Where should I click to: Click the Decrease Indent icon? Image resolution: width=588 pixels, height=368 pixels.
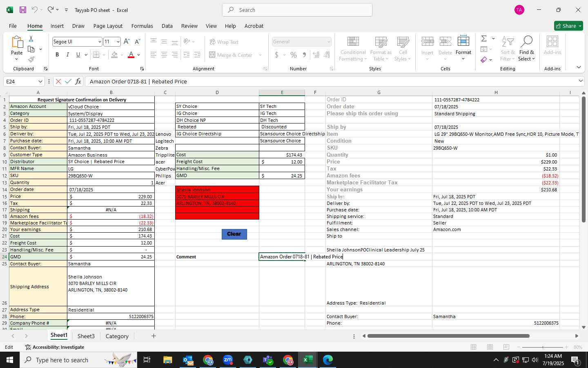click(187, 55)
